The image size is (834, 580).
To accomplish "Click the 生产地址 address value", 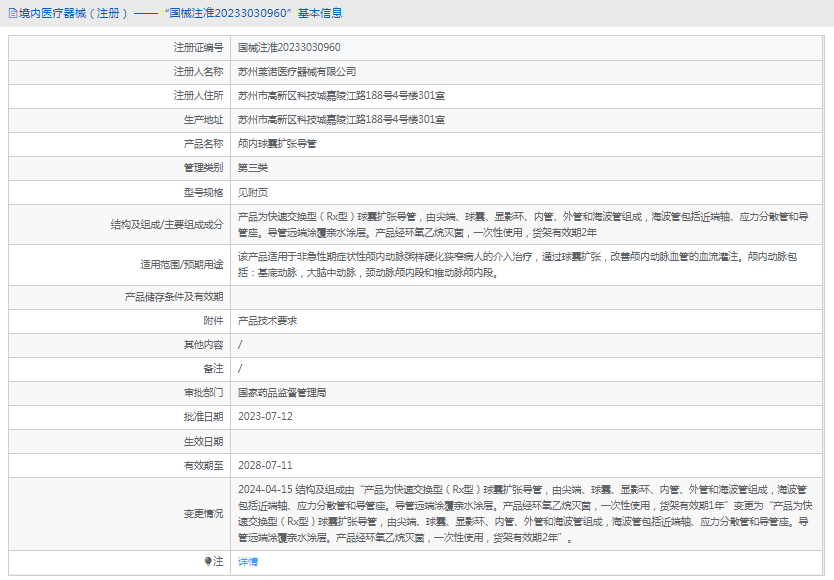I will (341, 119).
